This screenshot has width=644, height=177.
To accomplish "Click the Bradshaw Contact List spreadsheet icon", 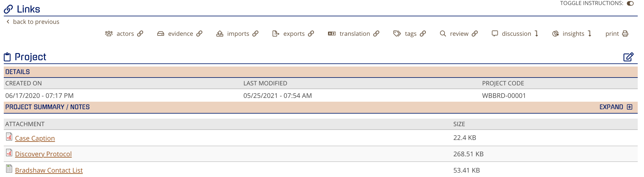I will pyautogui.click(x=9, y=169).
